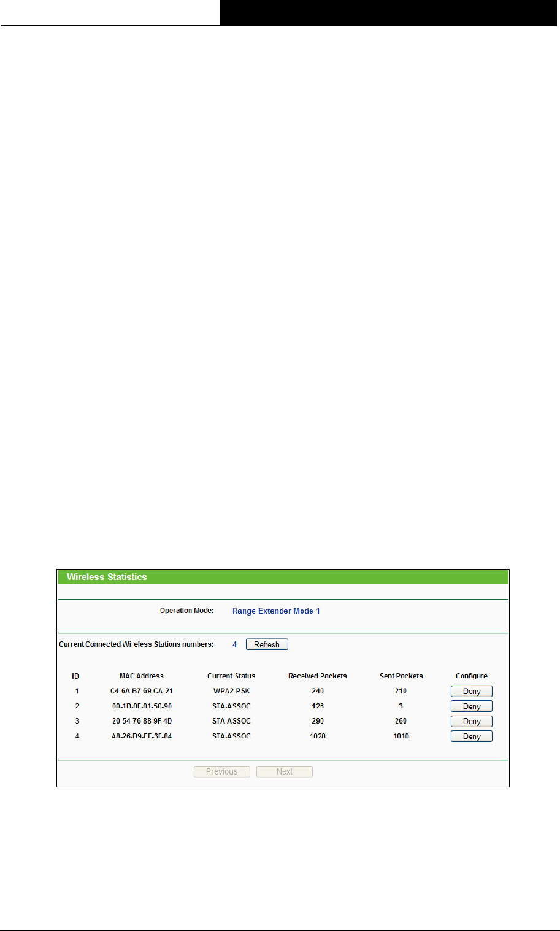Click the Refresh button
This screenshot has height=931, width=560.
[267, 644]
